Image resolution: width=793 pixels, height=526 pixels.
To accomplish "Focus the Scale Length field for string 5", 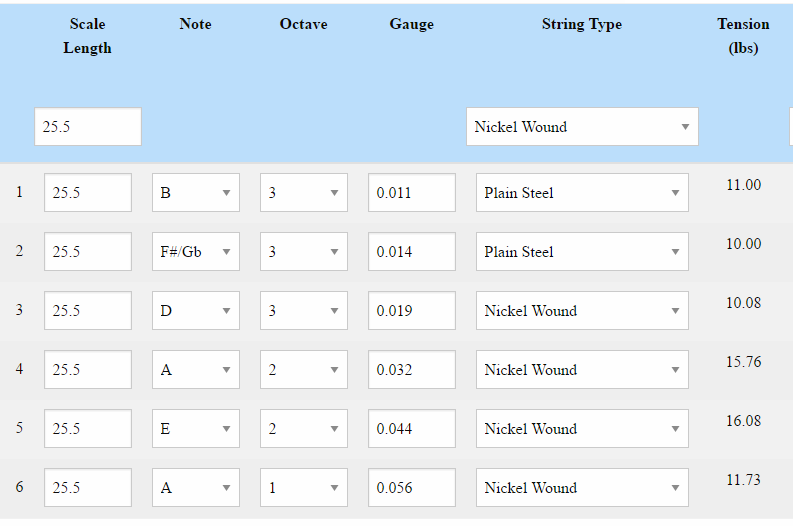I will click(x=88, y=429).
